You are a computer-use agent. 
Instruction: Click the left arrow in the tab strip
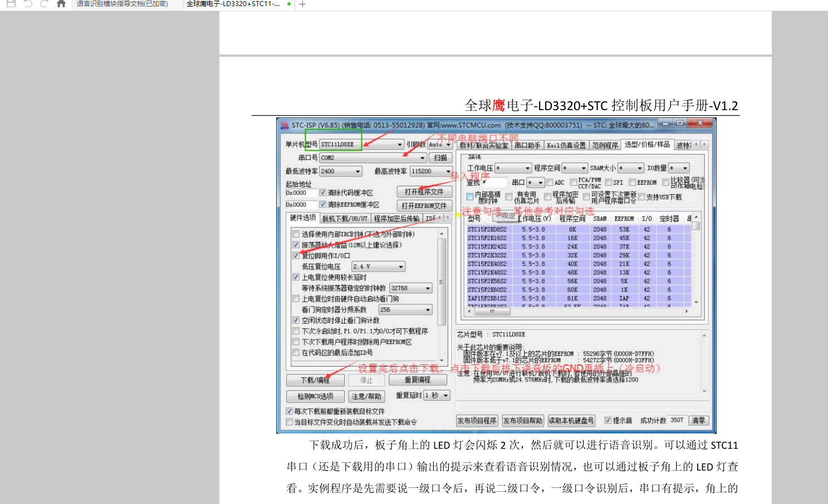coord(696,145)
